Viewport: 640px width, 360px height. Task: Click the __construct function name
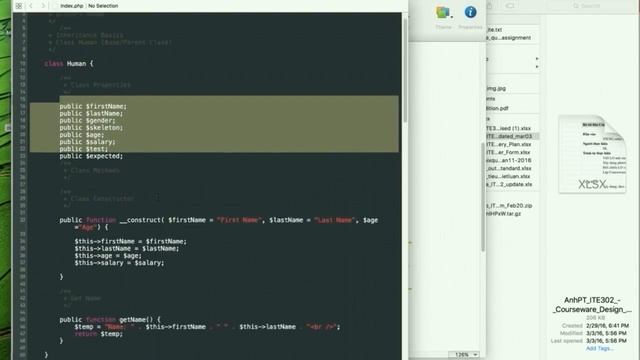tap(140, 220)
